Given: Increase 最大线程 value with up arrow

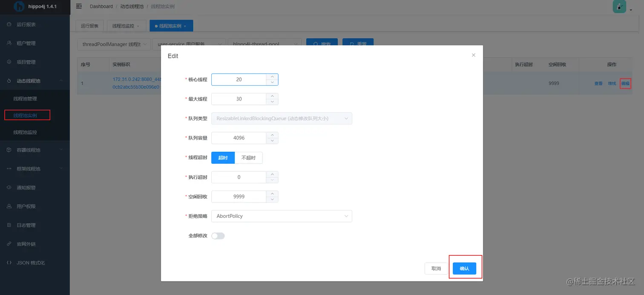Looking at the screenshot, I should coord(272,96).
